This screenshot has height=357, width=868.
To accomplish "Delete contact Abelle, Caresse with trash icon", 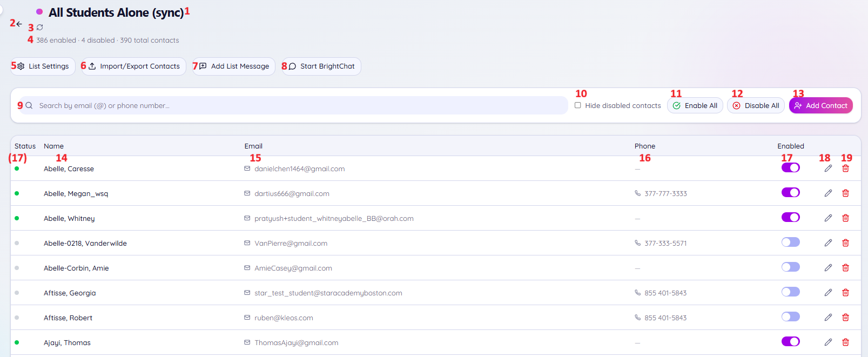I will pyautogui.click(x=845, y=169).
